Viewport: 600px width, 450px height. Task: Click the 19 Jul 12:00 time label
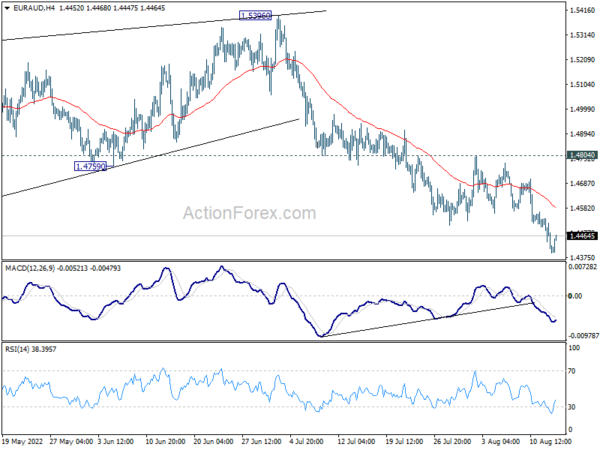tap(404, 441)
